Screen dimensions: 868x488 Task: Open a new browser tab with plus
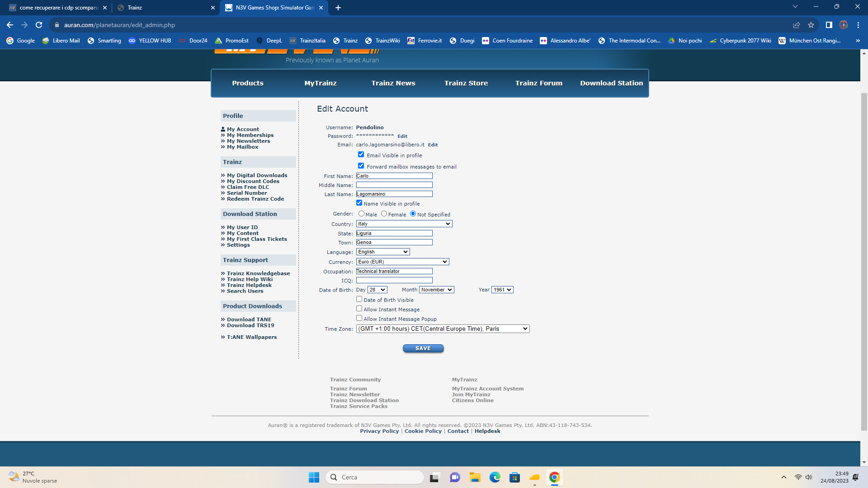tap(338, 8)
